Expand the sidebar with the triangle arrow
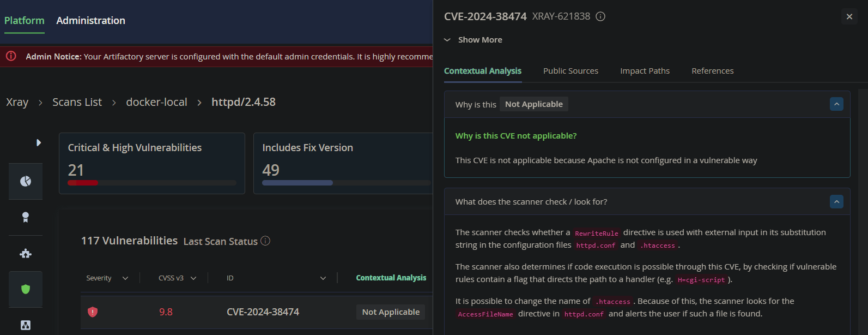This screenshot has width=868, height=335. [x=38, y=142]
